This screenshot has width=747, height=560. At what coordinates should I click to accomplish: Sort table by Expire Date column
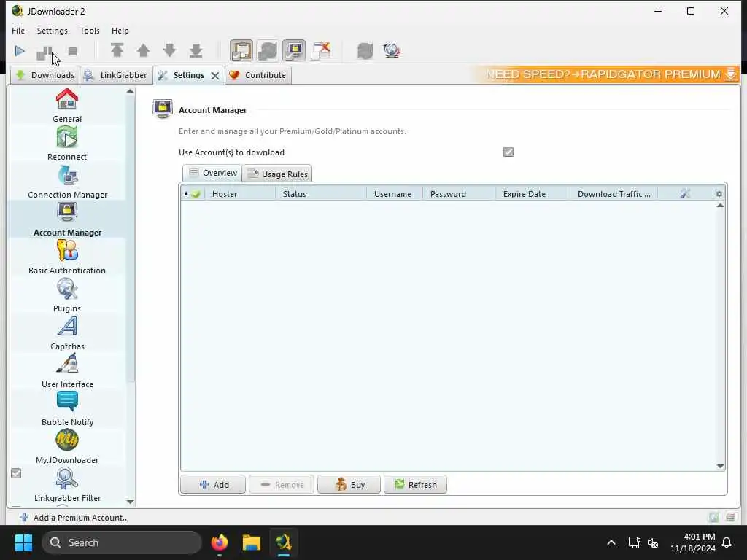[533, 194]
